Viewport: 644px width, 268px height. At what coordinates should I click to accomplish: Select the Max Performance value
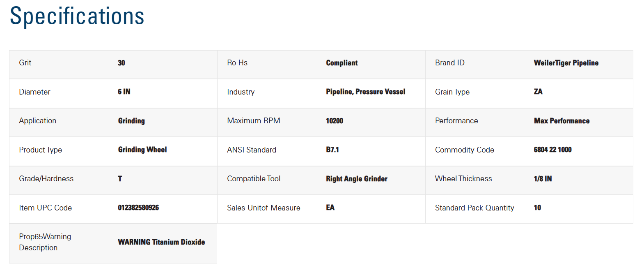(561, 121)
